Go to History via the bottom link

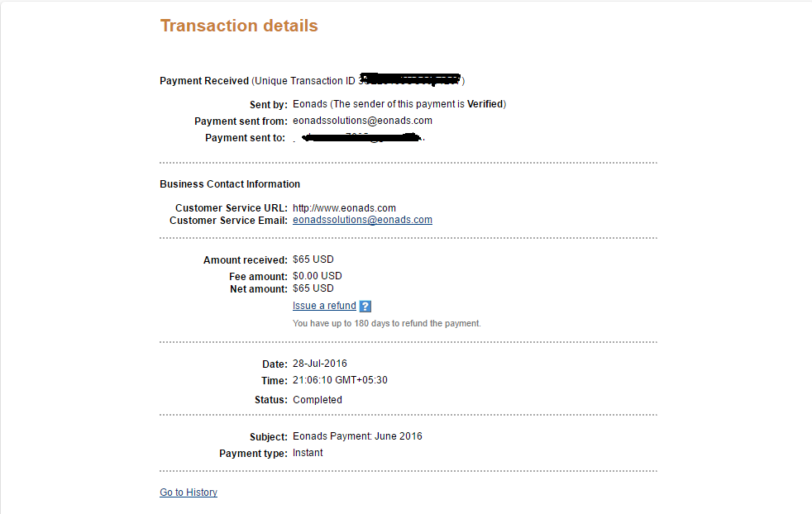[189, 493]
